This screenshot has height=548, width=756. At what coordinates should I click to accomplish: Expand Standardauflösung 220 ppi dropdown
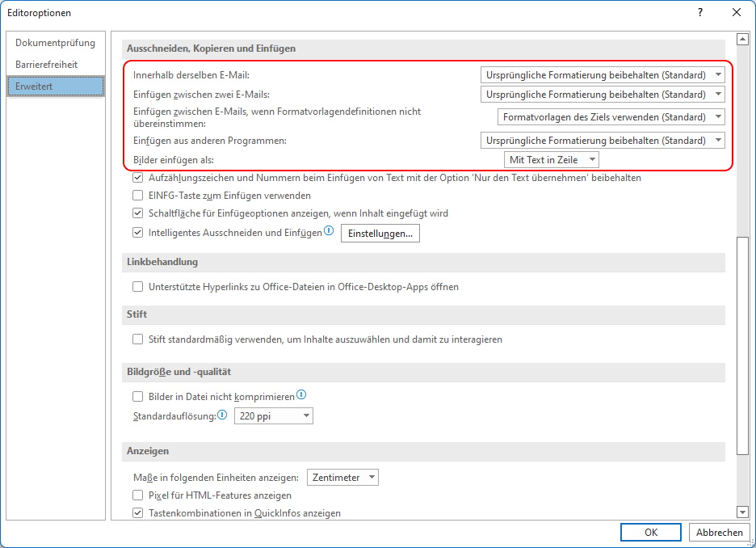point(273,415)
